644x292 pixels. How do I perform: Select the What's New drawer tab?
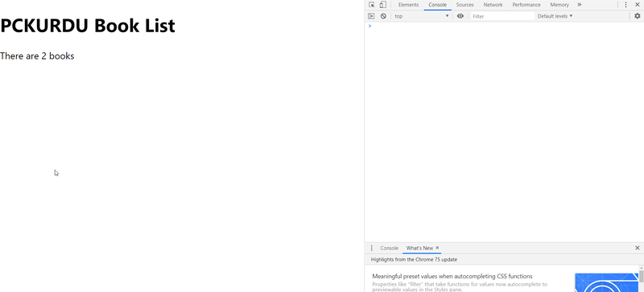pos(419,248)
